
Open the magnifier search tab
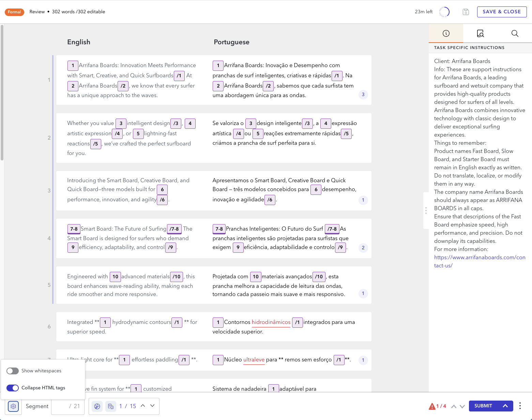(x=515, y=33)
